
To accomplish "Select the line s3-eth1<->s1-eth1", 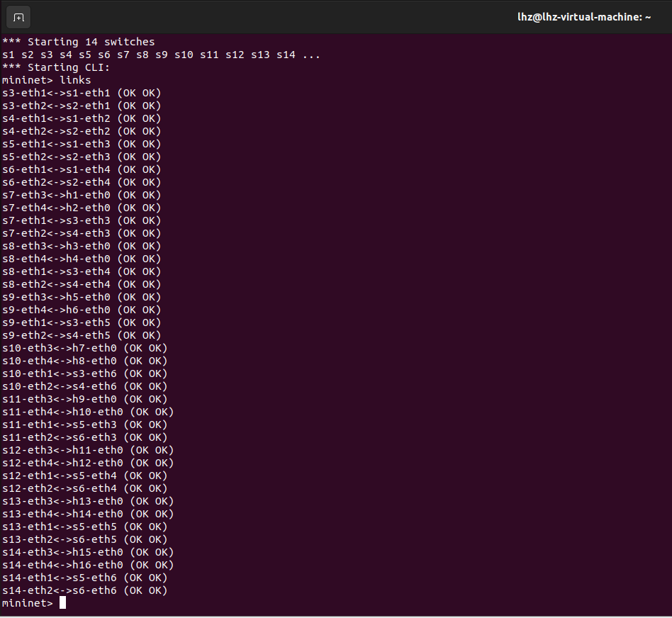I will (x=82, y=93).
